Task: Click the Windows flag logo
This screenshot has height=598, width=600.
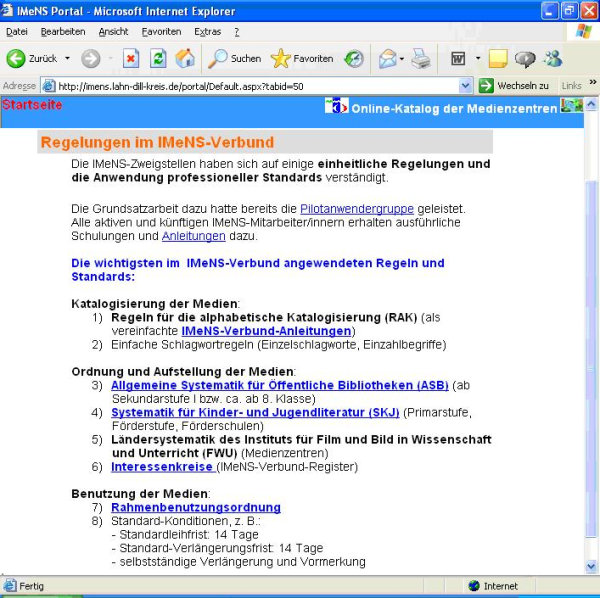Action: point(583,31)
